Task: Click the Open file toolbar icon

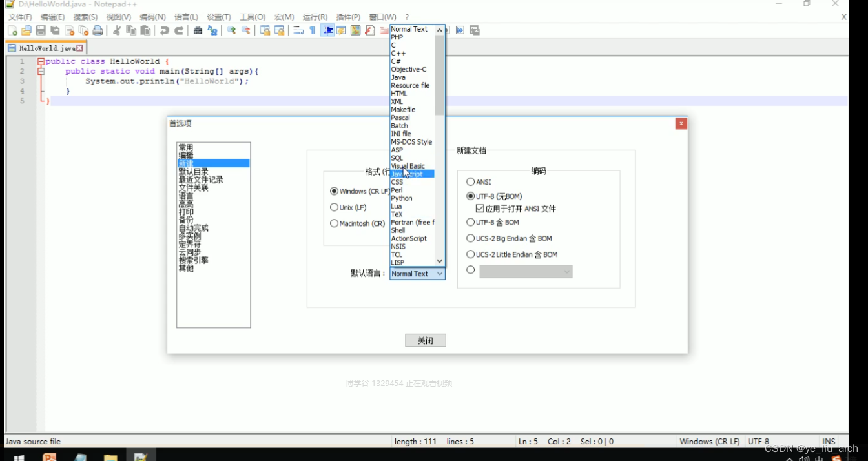Action: [26, 30]
